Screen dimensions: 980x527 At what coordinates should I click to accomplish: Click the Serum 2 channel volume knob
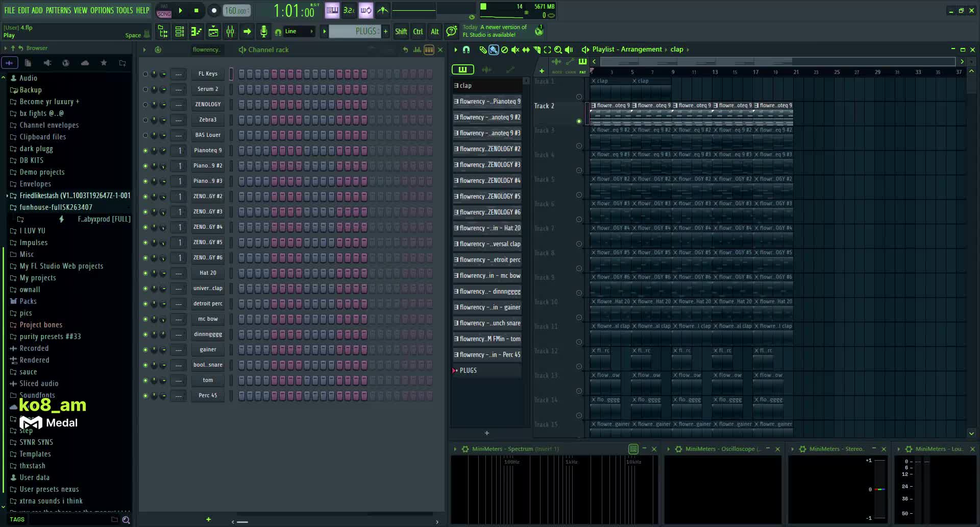pos(163,89)
